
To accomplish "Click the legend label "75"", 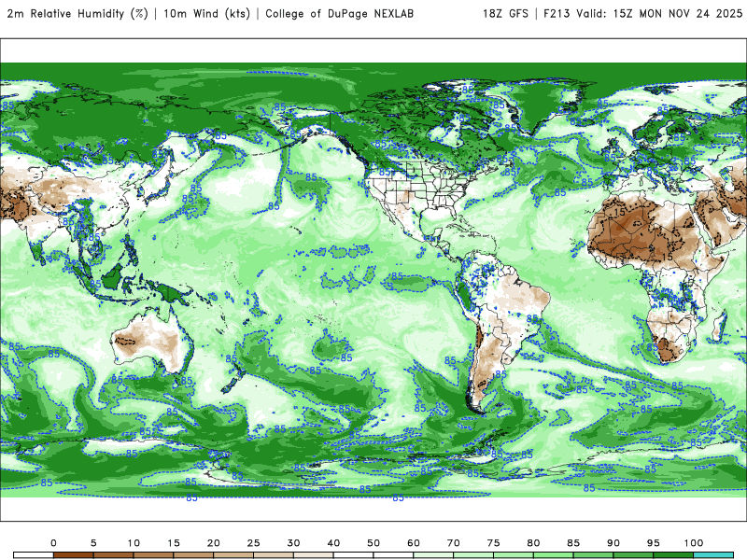I will click(x=494, y=543).
